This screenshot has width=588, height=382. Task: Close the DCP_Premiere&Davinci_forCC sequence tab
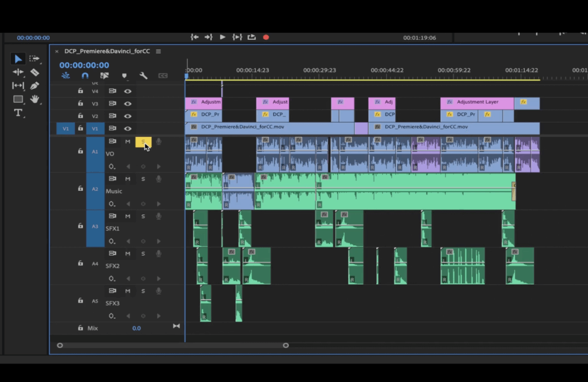[57, 51]
